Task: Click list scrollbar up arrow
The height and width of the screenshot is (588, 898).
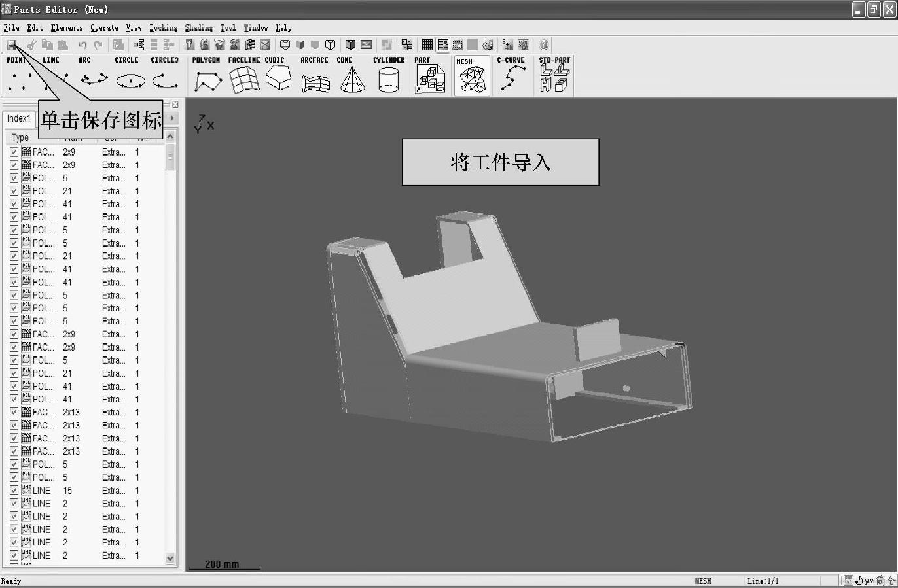Action: 170,137
